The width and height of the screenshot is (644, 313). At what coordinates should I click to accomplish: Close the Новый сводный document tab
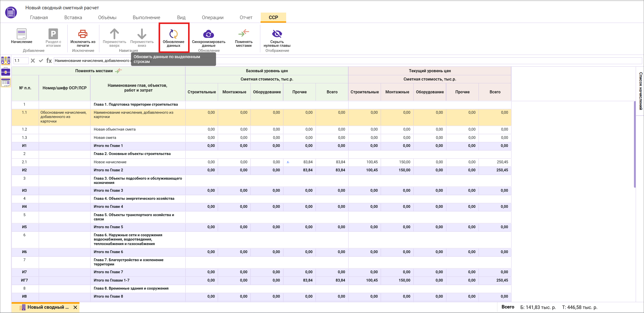pos(75,307)
